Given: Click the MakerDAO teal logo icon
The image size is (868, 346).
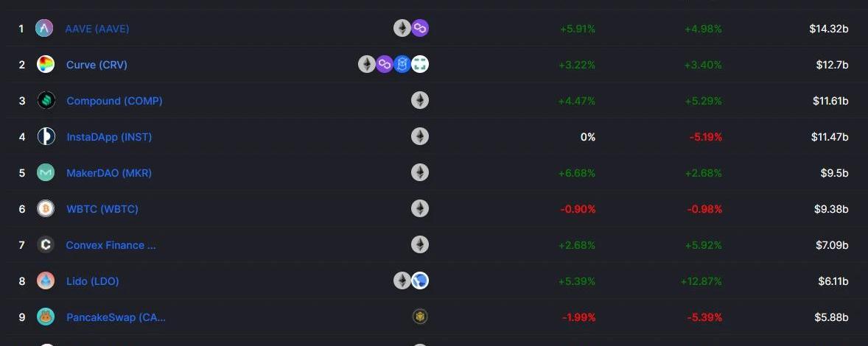Looking at the screenshot, I should click(46, 172).
